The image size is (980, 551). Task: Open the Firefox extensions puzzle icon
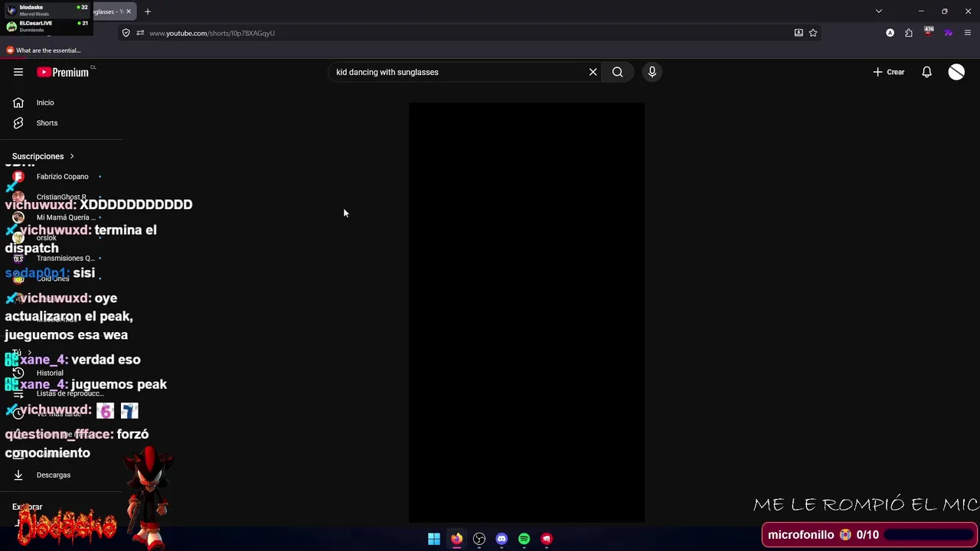pos(909,33)
